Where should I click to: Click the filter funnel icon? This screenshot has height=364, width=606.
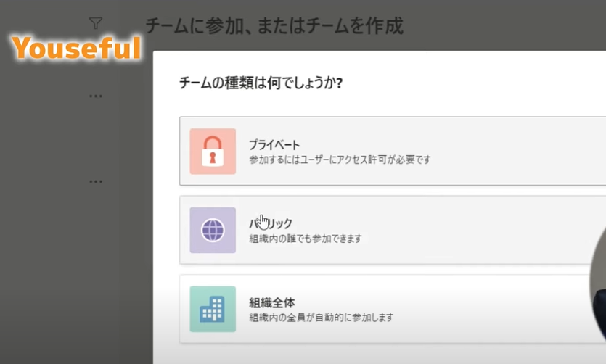pos(96,23)
